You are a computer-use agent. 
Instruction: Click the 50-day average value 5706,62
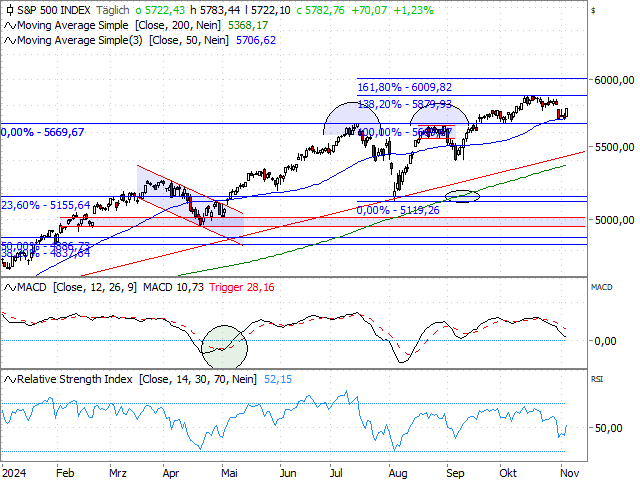pos(256,40)
